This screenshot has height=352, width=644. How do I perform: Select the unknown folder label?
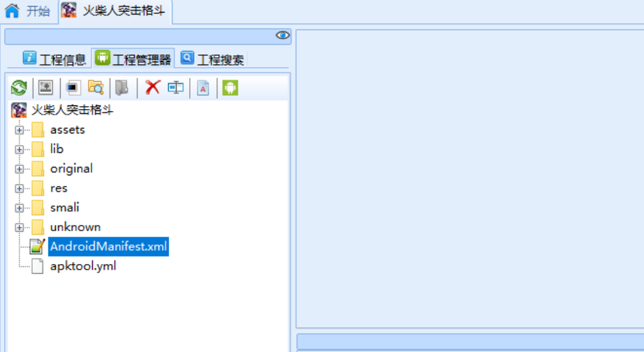coord(75,227)
